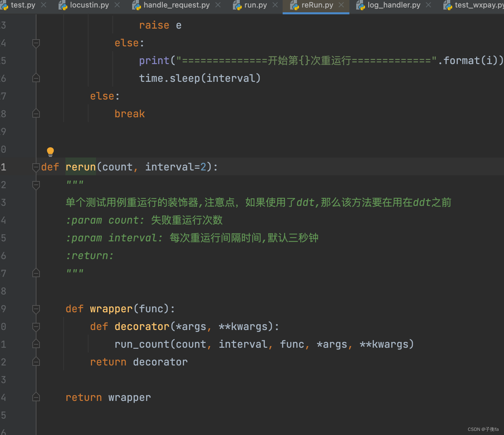This screenshot has height=435, width=504.
Task: Click fold end marker at docstring closing quotes
Action: coord(36,273)
